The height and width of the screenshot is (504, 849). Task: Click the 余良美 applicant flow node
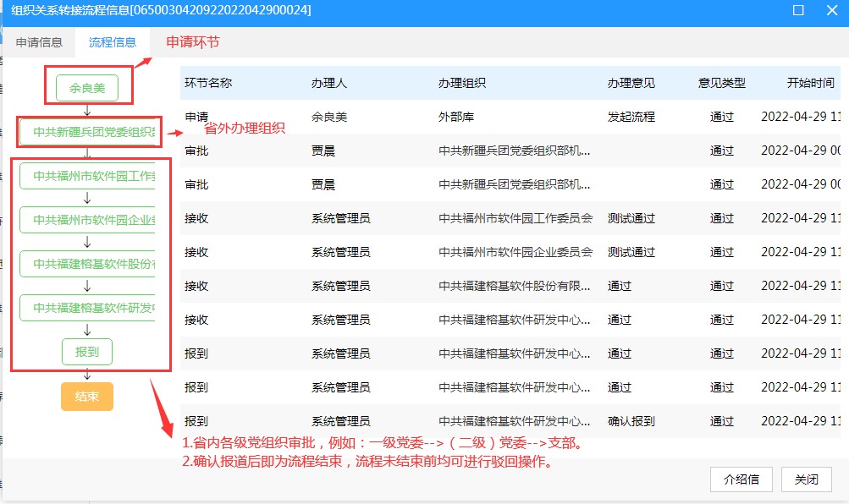pyautogui.click(x=87, y=87)
